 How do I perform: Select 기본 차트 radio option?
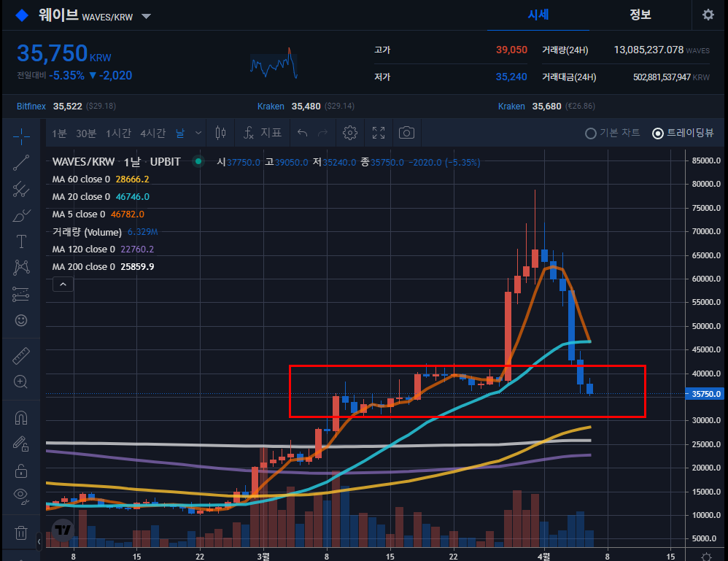pos(613,134)
